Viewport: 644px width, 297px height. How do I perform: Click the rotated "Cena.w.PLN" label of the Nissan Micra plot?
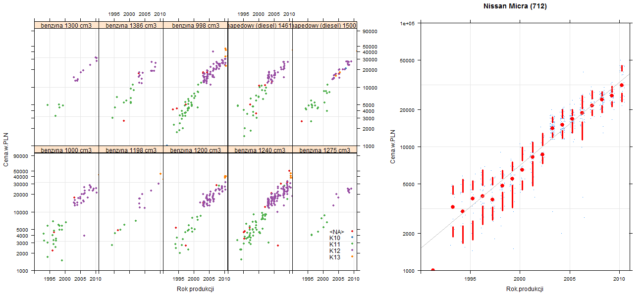click(393, 147)
